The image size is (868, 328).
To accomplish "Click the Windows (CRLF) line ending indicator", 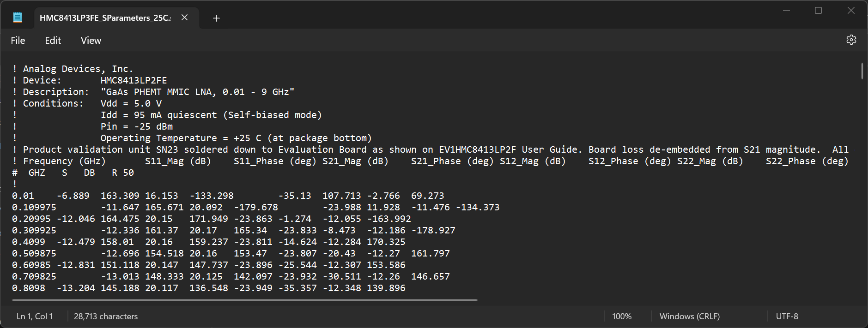I will tap(689, 316).
